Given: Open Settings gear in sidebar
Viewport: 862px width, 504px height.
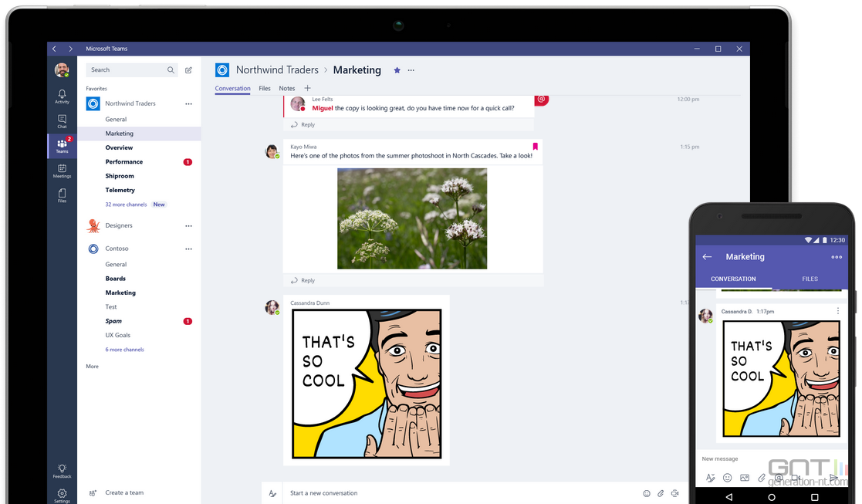Looking at the screenshot, I should (62, 495).
